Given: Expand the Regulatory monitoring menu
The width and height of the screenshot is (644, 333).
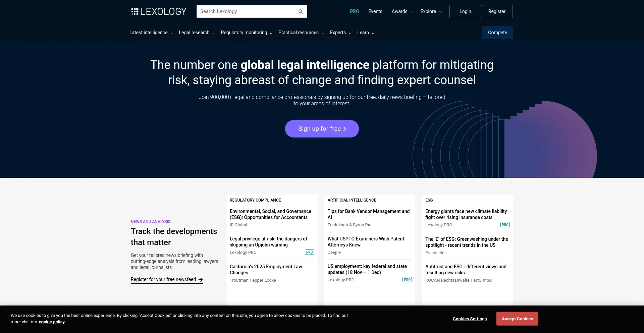Looking at the screenshot, I should (246, 33).
